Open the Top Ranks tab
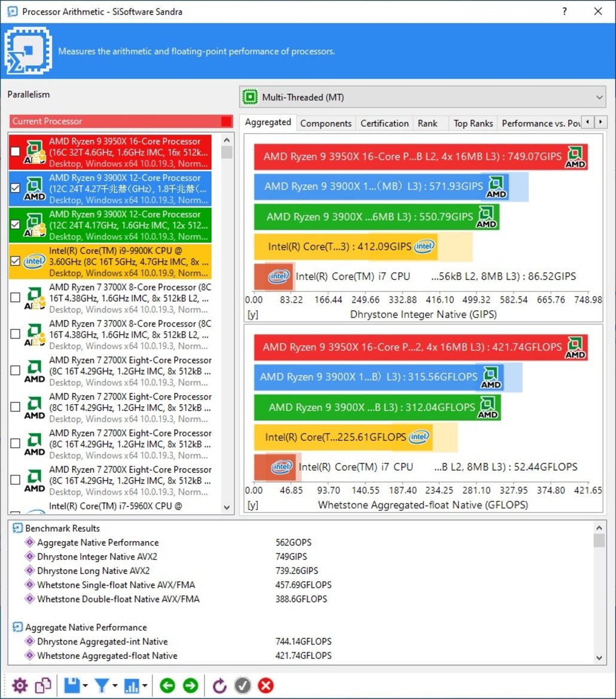 pos(473,124)
